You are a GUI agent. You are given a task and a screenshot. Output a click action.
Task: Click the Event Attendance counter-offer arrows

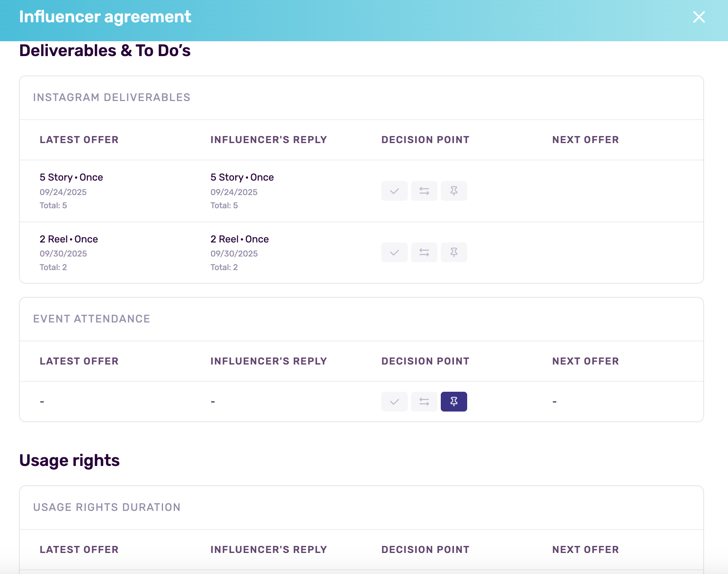(424, 402)
